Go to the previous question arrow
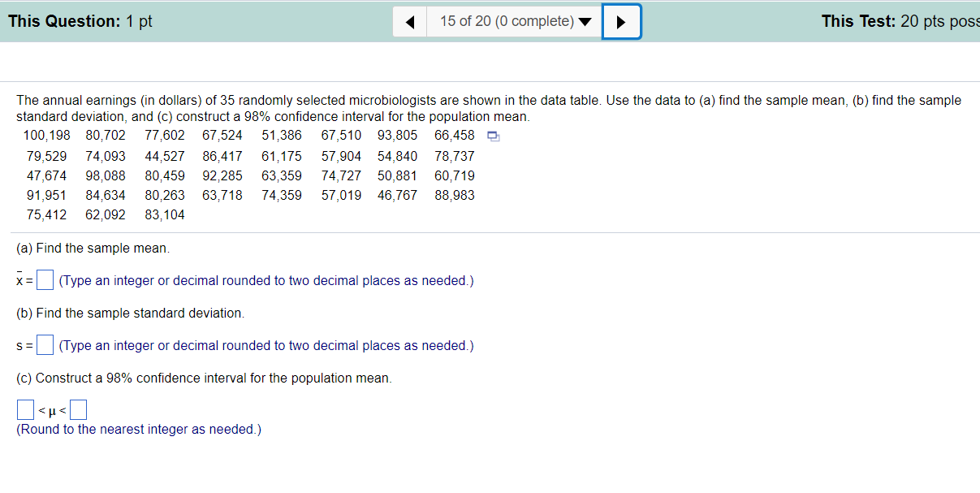Viewport: 980px width, 493px height. (411, 22)
